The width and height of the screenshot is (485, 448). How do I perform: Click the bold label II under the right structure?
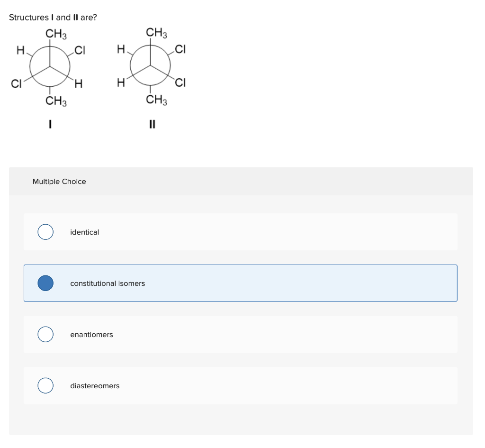point(152,124)
